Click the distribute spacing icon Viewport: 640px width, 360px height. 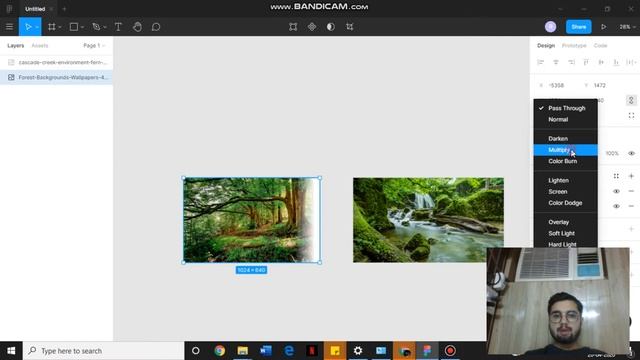pos(631,62)
